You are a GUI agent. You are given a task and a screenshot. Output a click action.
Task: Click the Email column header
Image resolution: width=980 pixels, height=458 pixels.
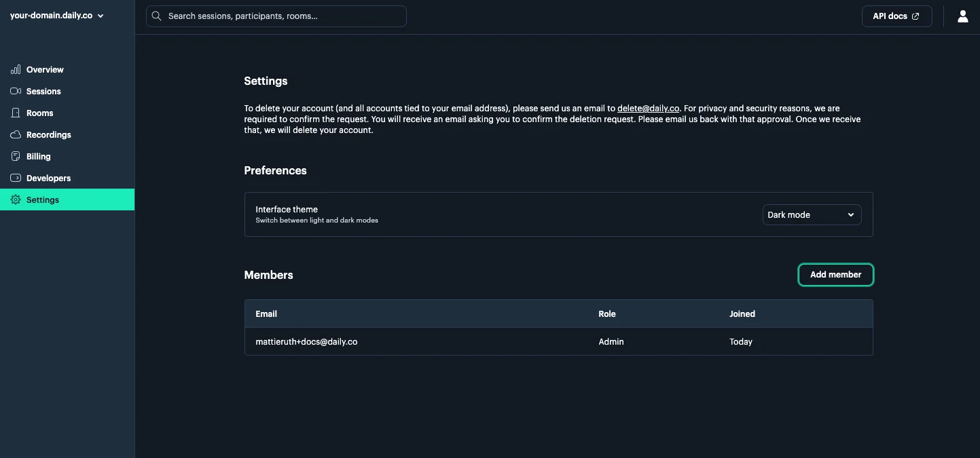266,314
